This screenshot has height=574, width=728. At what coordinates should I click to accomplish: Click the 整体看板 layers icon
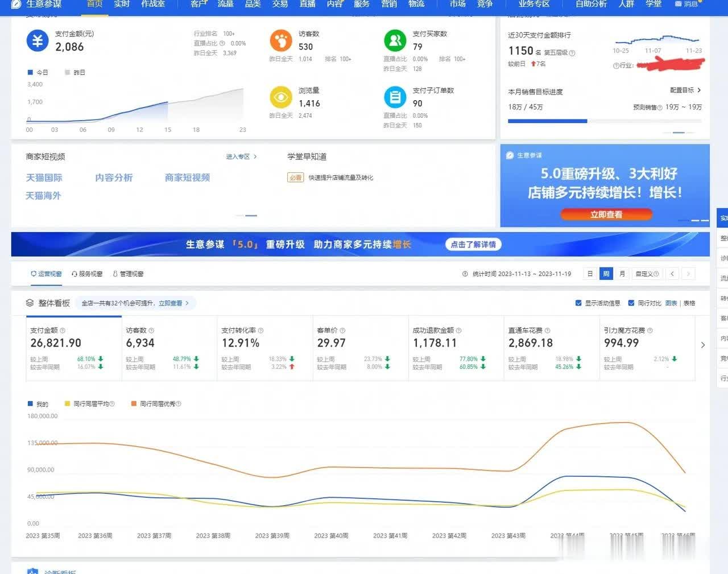click(x=30, y=303)
